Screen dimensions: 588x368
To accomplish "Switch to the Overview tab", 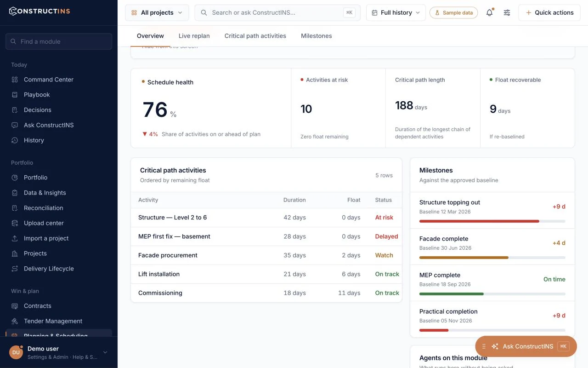I will [x=150, y=36].
